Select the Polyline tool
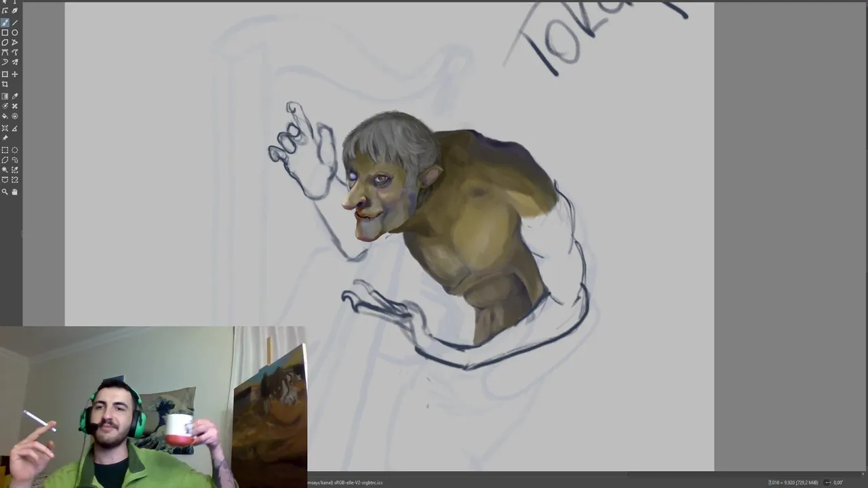The image size is (868, 488). coord(15,42)
